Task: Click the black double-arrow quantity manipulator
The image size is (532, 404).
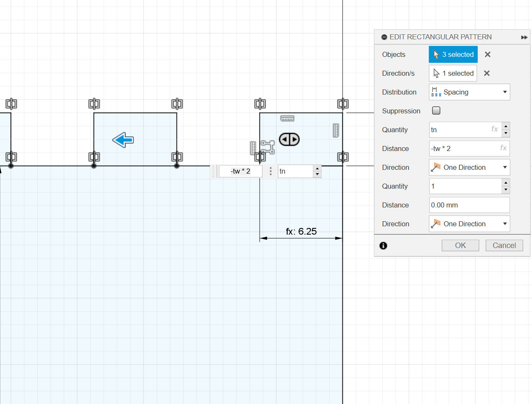Action: point(289,139)
